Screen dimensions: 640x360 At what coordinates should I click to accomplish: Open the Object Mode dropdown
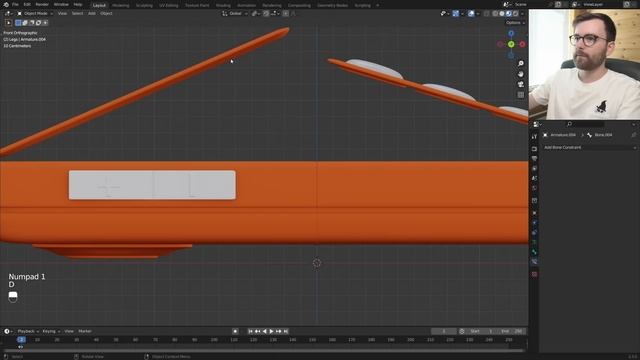pyautogui.click(x=35, y=13)
